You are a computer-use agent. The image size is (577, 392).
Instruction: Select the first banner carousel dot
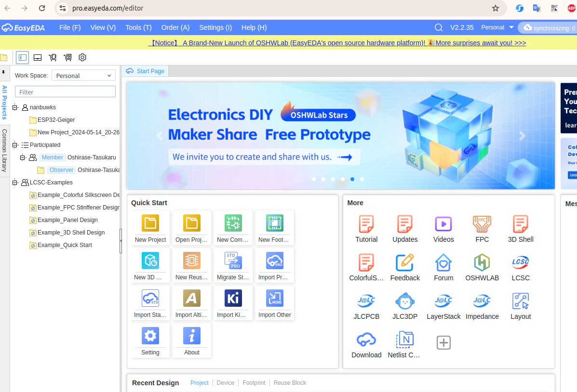coord(313,179)
